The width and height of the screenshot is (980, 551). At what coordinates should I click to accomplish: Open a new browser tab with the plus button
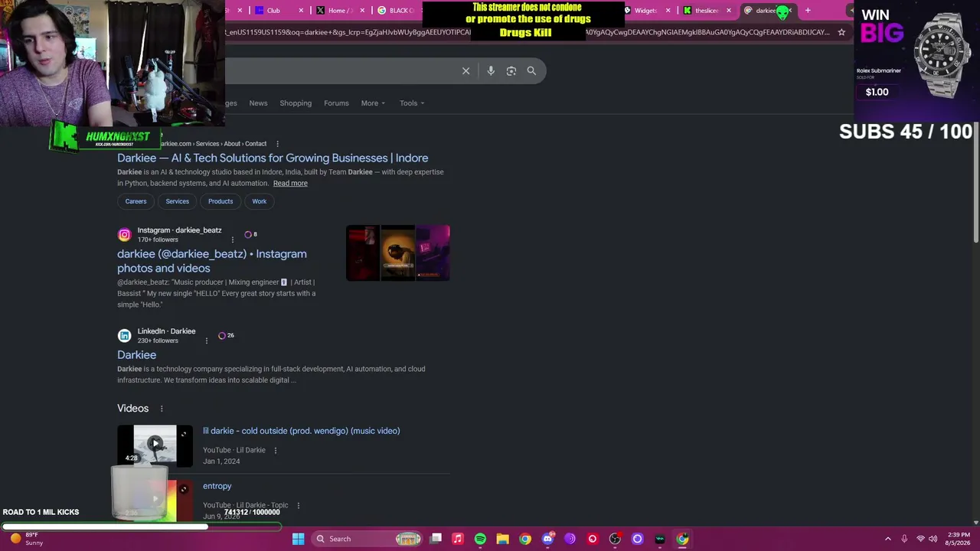click(x=808, y=11)
